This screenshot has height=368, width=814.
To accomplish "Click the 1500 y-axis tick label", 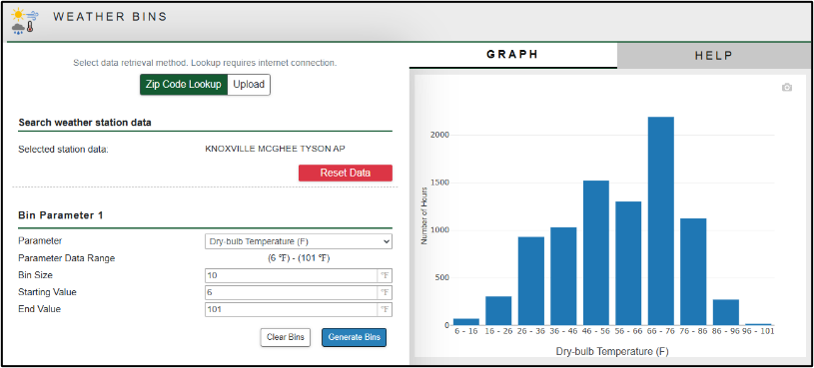I will pyautogui.click(x=440, y=183).
